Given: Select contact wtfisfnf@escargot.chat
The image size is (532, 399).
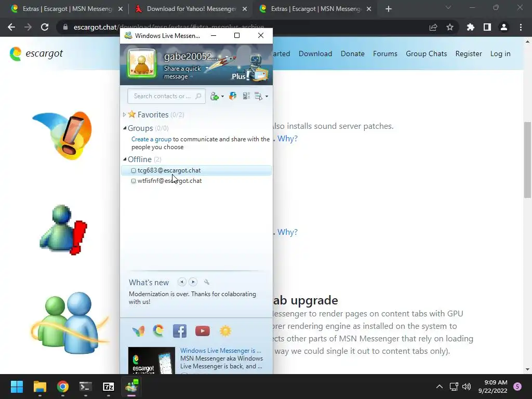Looking at the screenshot, I should [x=196, y=181].
